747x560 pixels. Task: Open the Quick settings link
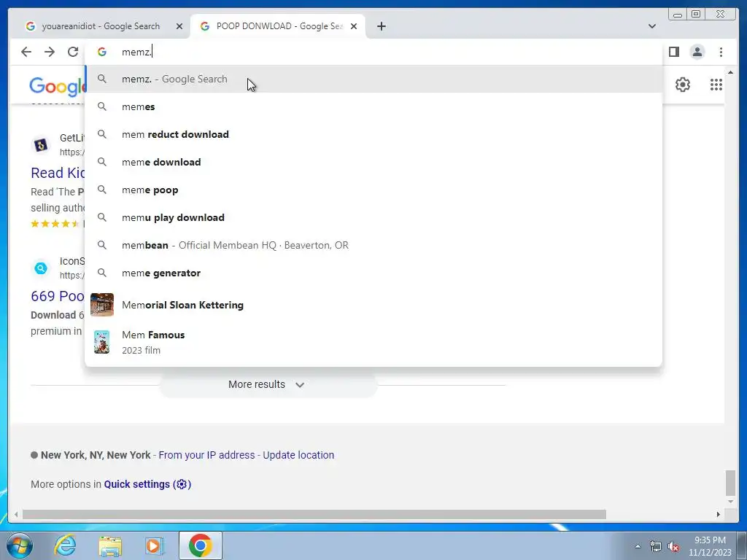pos(147,484)
